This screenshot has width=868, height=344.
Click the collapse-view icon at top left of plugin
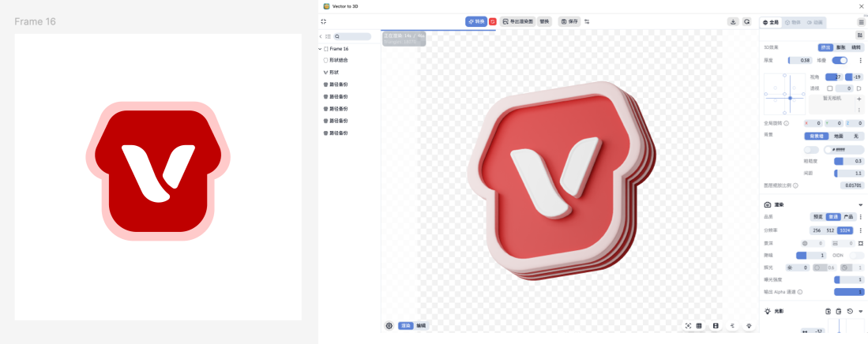tap(324, 21)
